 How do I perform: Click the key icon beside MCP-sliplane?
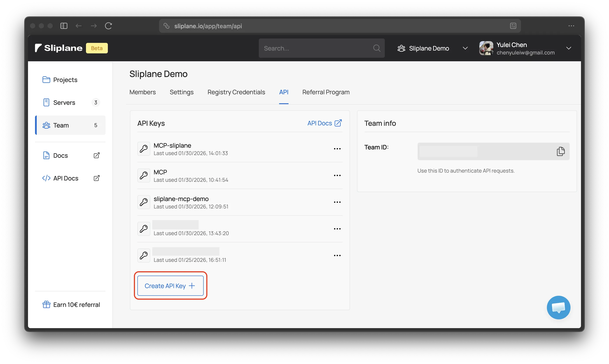pos(144,149)
